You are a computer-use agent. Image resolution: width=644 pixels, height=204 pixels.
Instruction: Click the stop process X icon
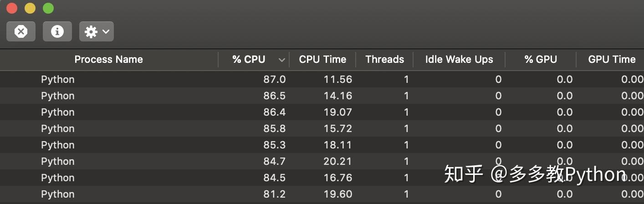(x=21, y=31)
